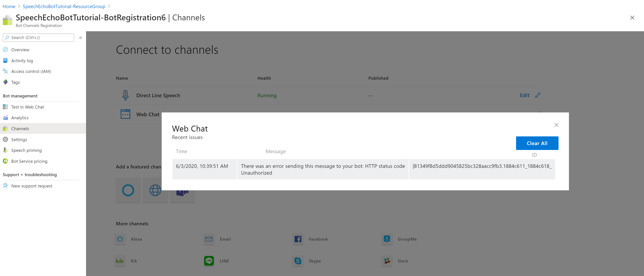Add the Microsoft Teams featured channel
644x276 pixels.
coord(182,190)
